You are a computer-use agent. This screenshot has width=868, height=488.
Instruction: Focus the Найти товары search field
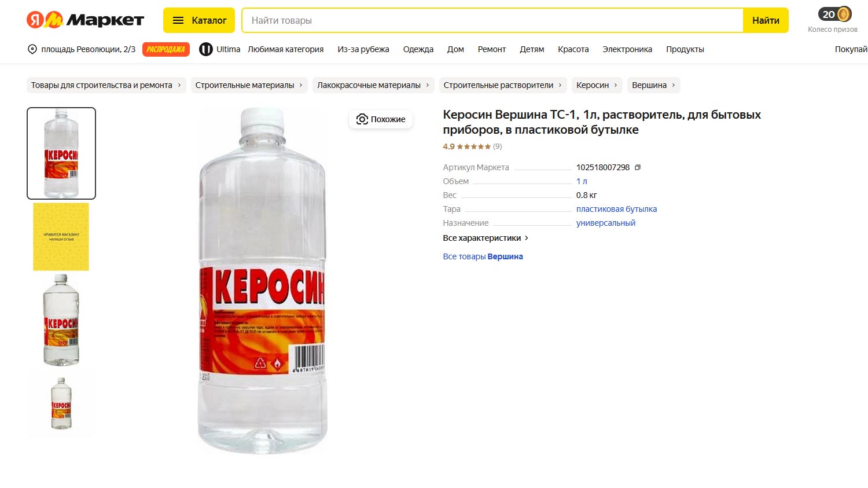(492, 20)
